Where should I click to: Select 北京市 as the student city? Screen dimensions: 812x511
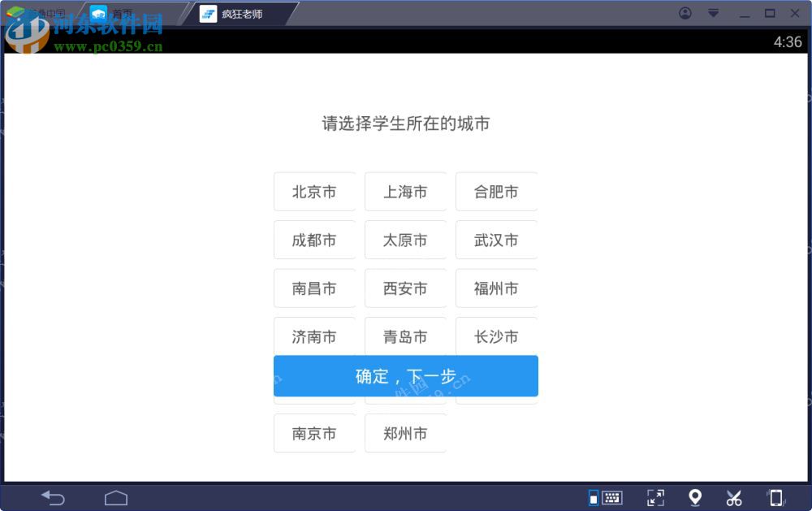click(x=315, y=192)
